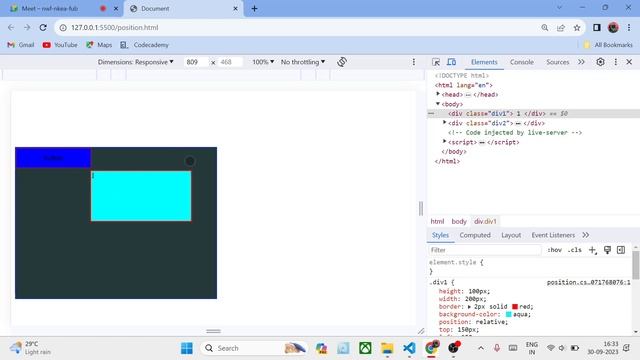Open the DevTools customize menu
This screenshot has height=360, width=640.
[616, 62]
